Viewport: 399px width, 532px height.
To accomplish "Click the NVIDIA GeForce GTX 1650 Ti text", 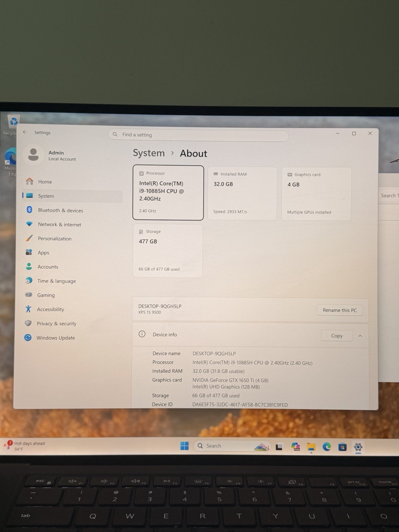I will coord(230,380).
